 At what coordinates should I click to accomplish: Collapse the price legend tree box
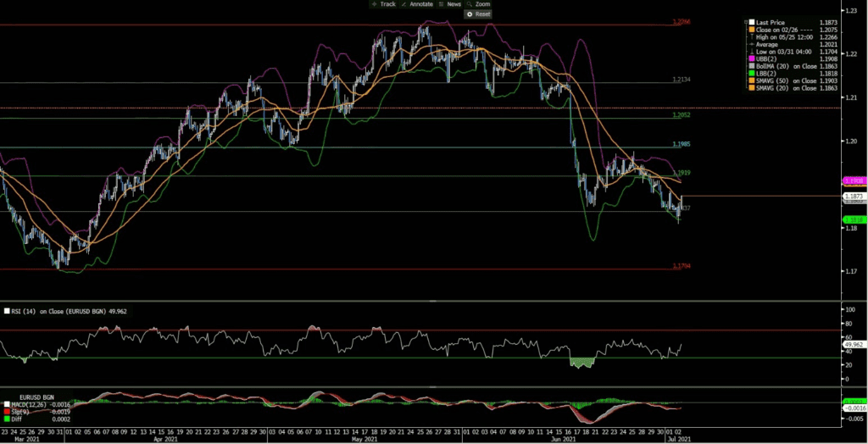pyautogui.click(x=746, y=22)
